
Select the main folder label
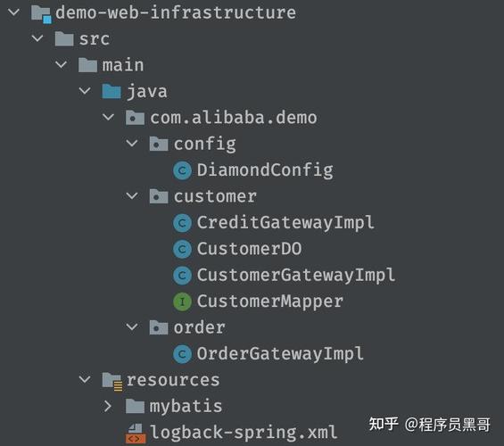123,65
